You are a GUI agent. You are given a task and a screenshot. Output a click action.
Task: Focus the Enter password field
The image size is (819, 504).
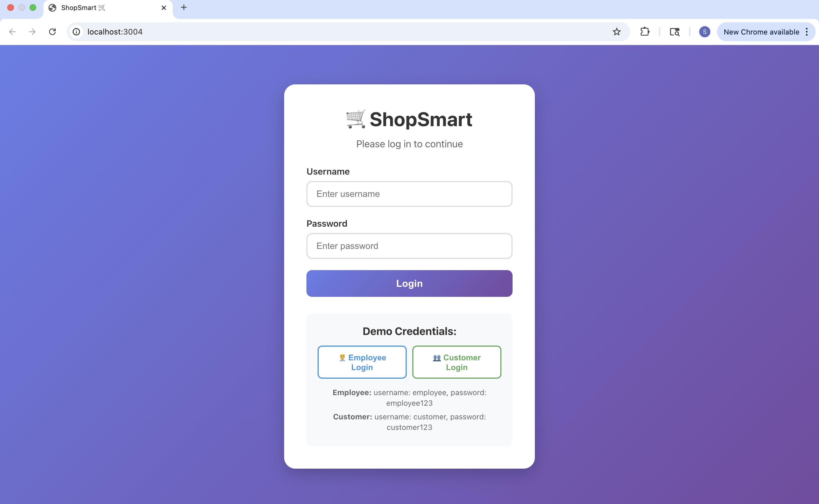(x=409, y=246)
